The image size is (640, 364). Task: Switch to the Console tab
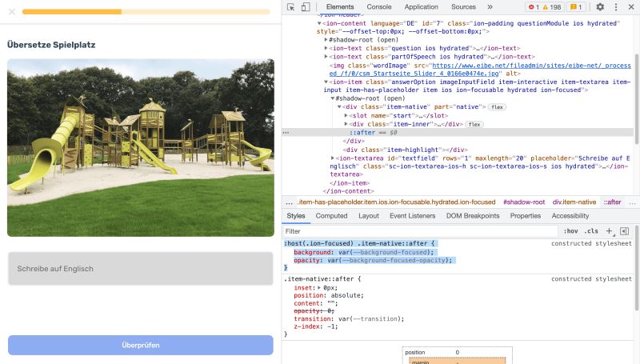(378, 7)
